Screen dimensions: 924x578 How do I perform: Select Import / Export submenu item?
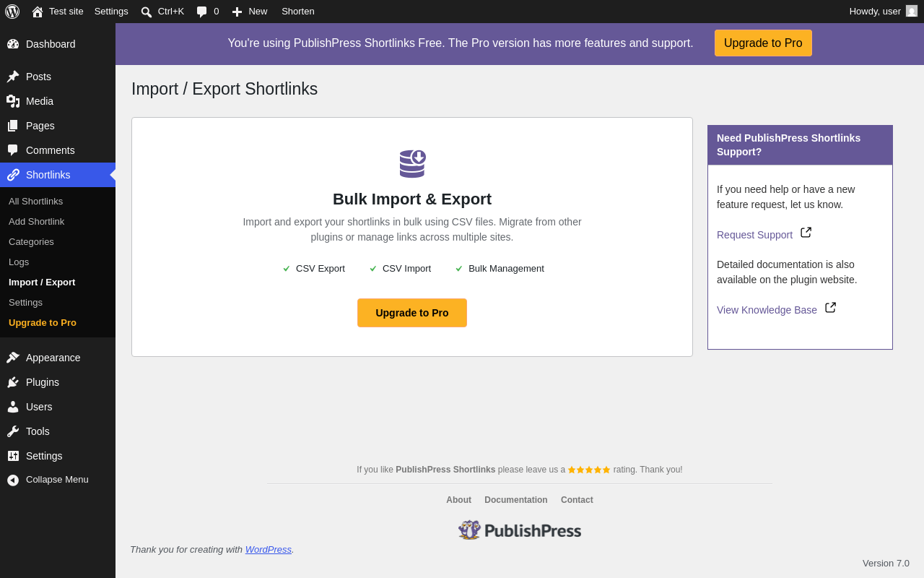42,282
